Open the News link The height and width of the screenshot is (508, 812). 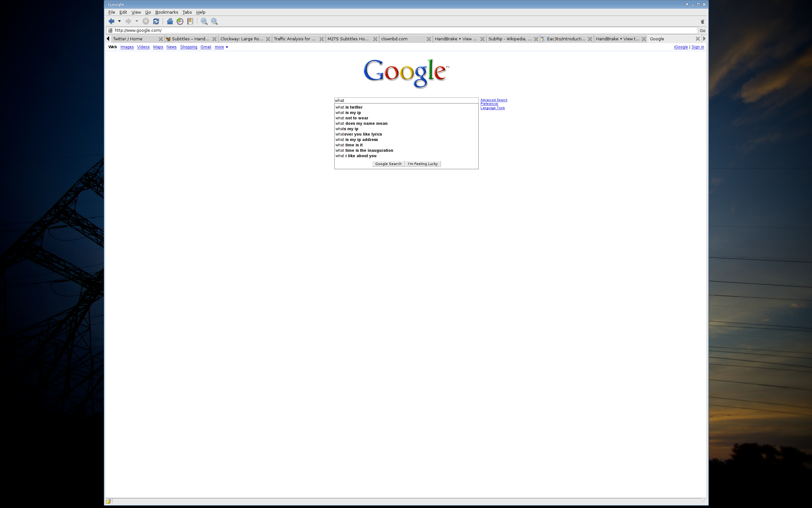click(172, 47)
